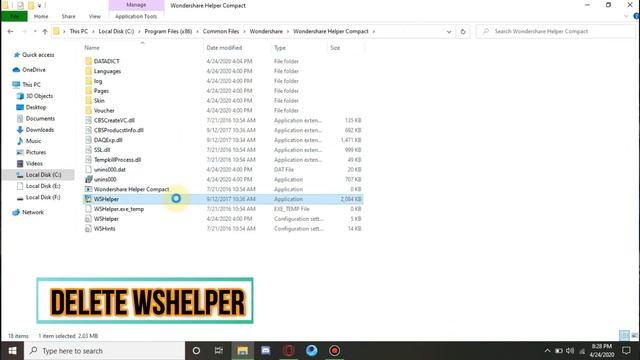Open the Share ribbon tab
Image resolution: width=640 pixels, height=360 pixels.
point(68,16)
